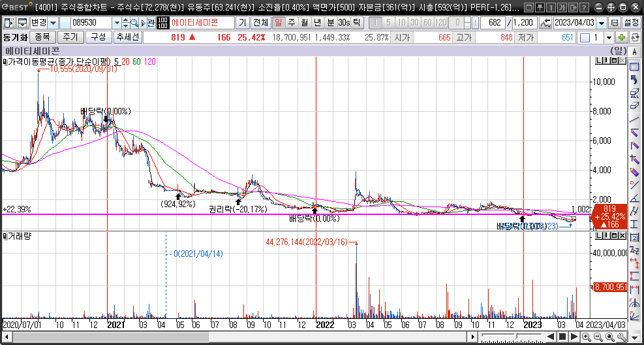
Task: Click the erase ALL drawings icon
Action: click(634, 93)
